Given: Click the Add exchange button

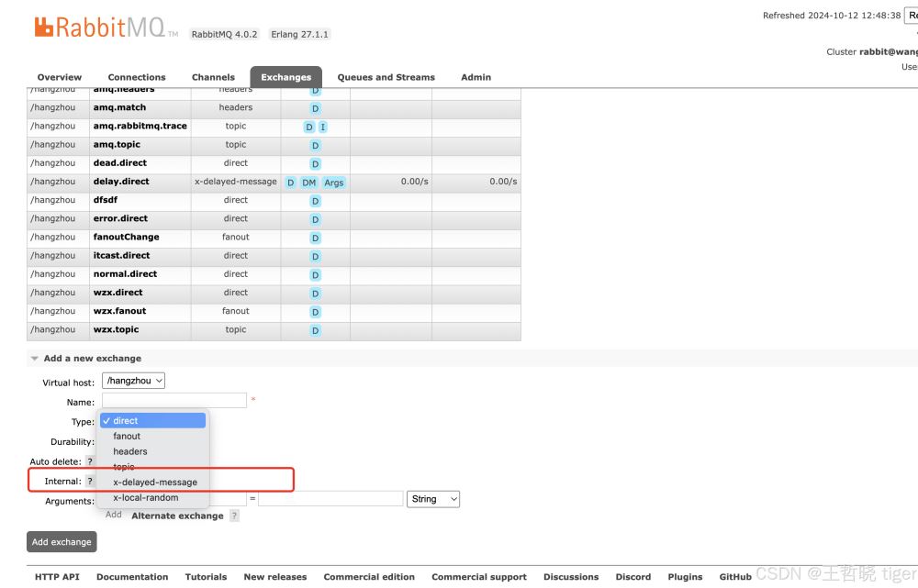Looking at the screenshot, I should coord(62,542).
